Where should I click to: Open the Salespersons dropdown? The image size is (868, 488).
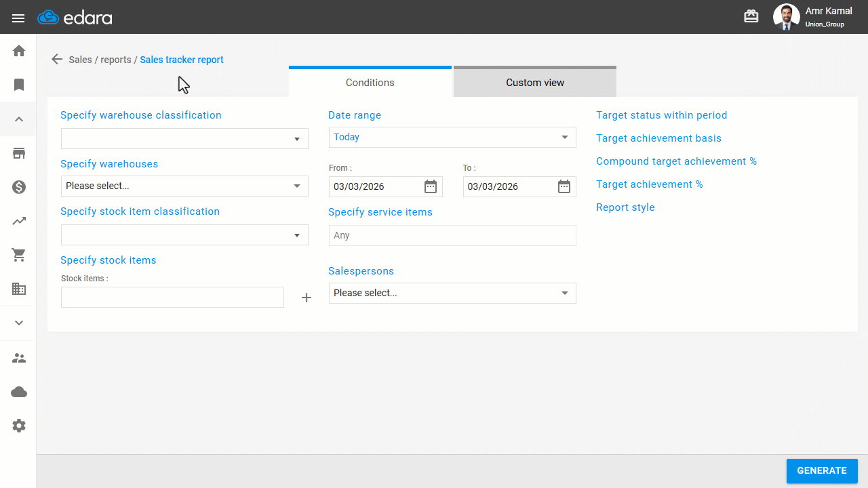pyautogui.click(x=452, y=293)
